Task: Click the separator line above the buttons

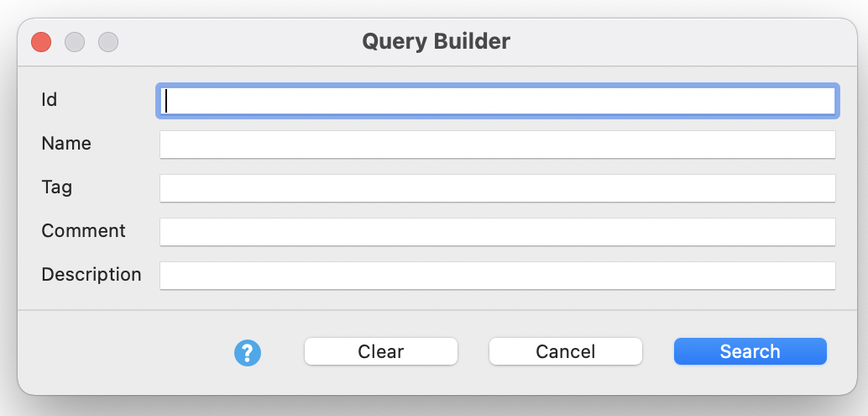Action: coord(434,310)
